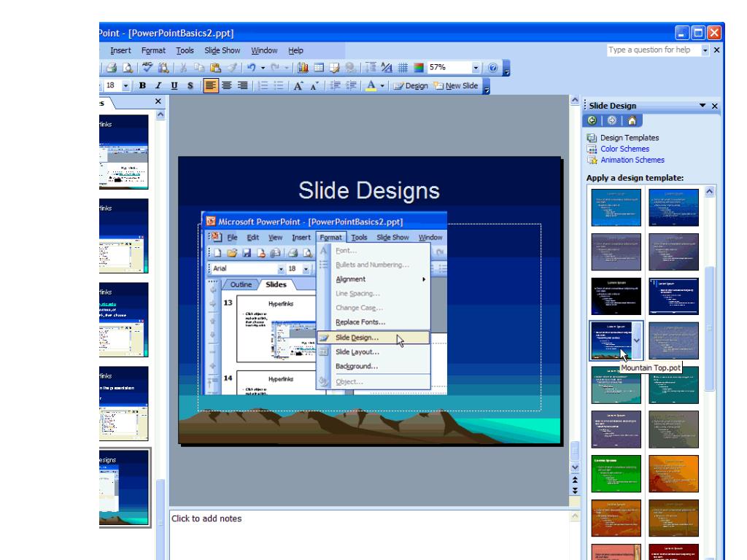Open the Window menu

264,50
